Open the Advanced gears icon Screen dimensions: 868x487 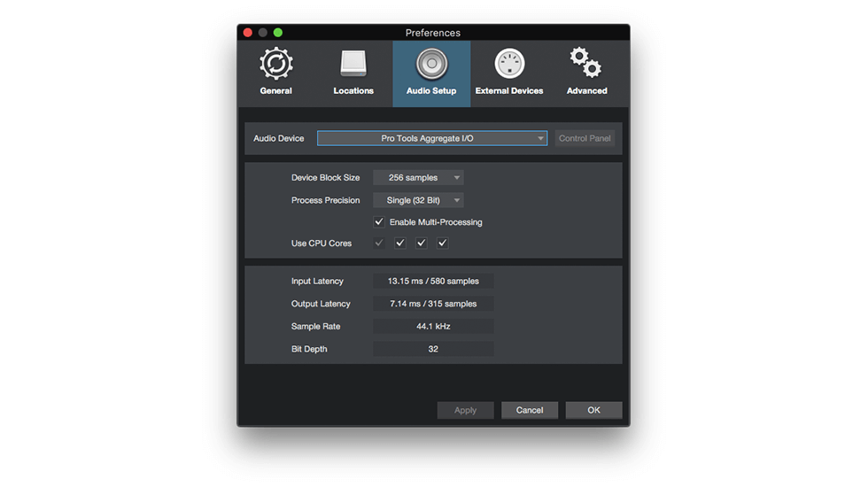pos(586,65)
